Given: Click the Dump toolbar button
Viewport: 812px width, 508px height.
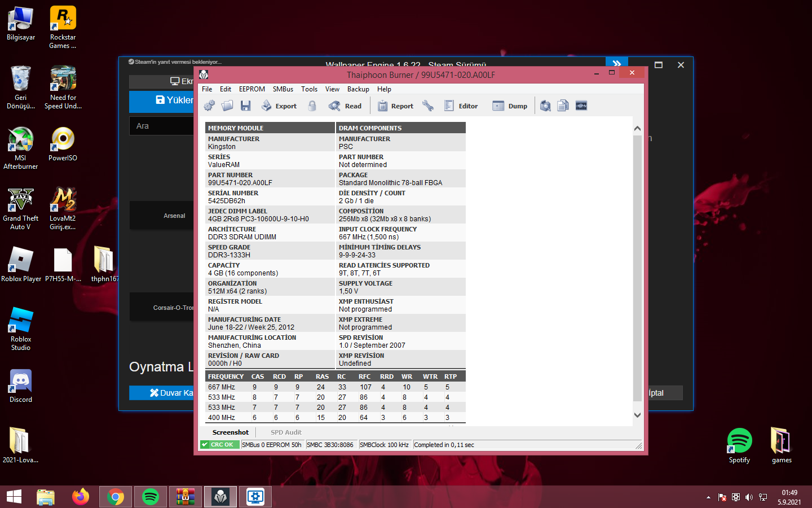Looking at the screenshot, I should click(510, 106).
